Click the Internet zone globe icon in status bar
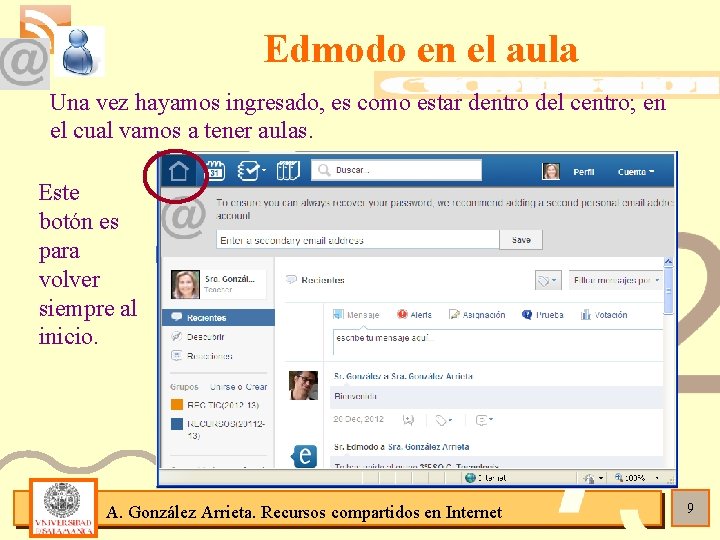The width and height of the screenshot is (720, 540). click(470, 478)
